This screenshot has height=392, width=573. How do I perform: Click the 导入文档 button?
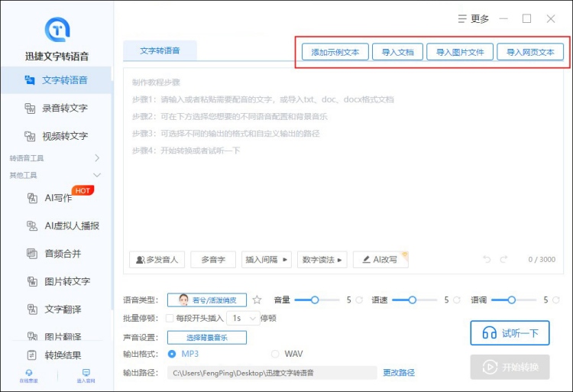point(397,52)
